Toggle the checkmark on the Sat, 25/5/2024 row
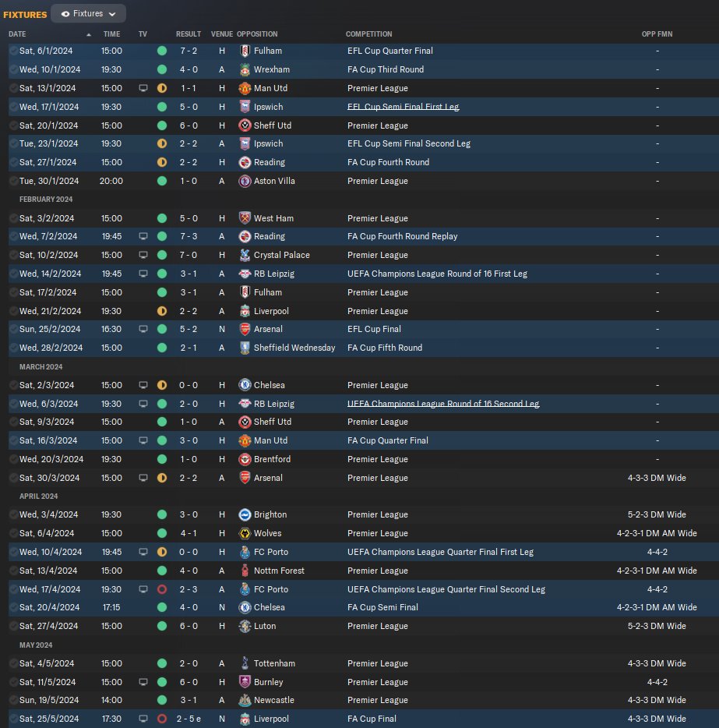Image resolution: width=719 pixels, height=728 pixels. (13, 719)
